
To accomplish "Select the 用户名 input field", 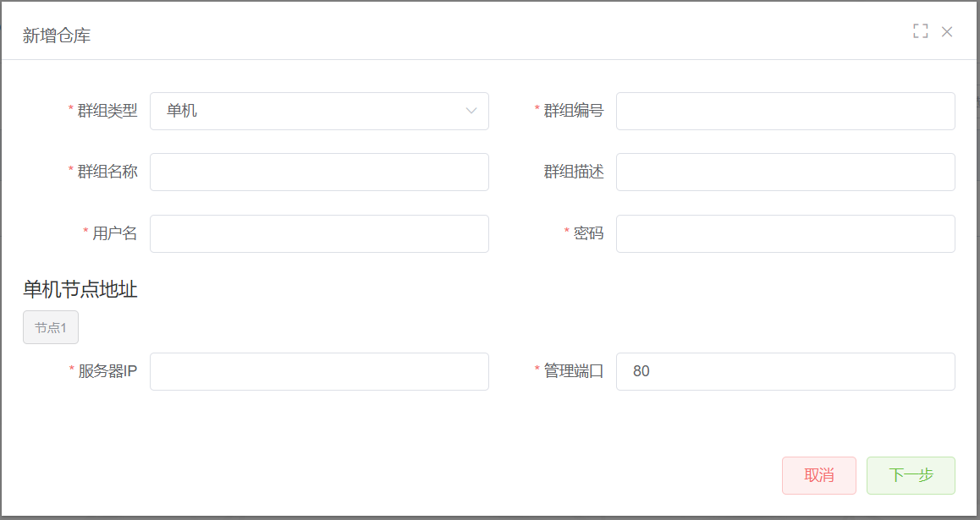I will coord(319,233).
